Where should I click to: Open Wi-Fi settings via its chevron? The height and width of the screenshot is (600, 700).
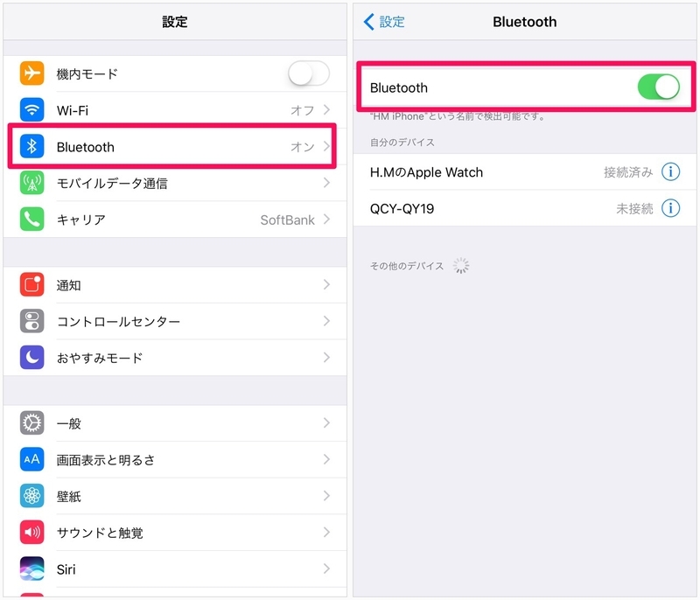point(326,109)
